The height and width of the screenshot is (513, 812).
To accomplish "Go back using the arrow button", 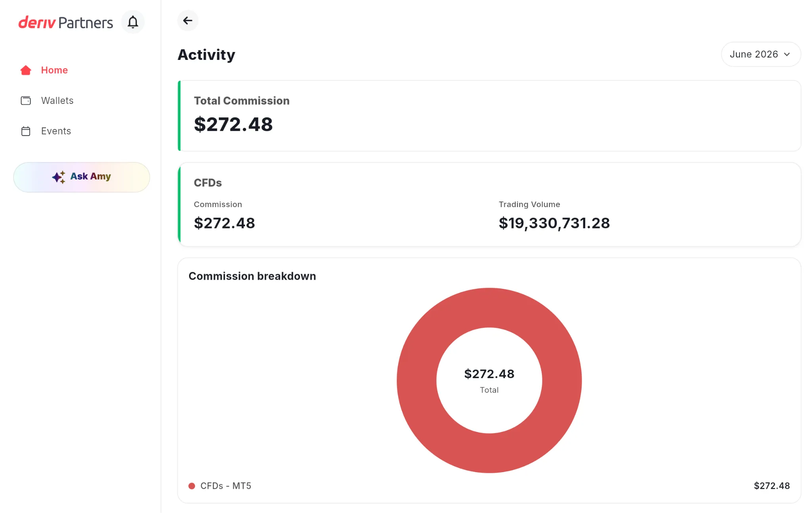I will coord(188,21).
